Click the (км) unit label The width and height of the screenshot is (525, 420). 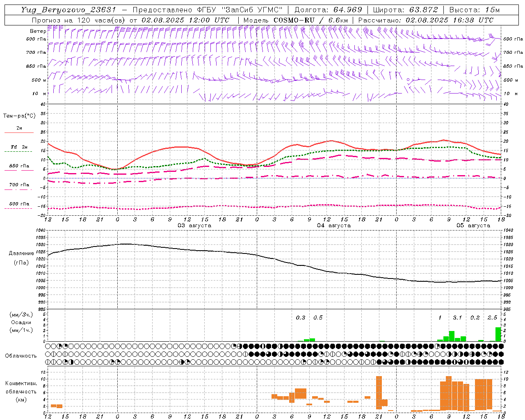21,399
